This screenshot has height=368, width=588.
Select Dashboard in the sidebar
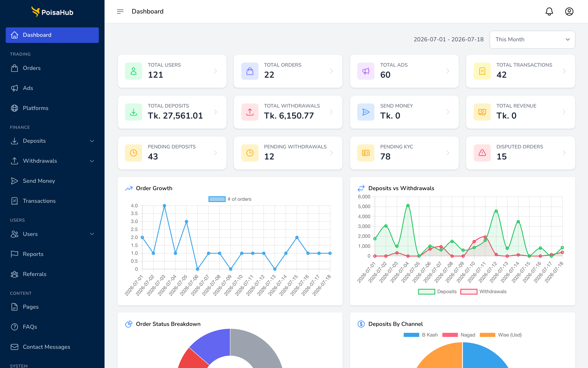click(x=52, y=35)
